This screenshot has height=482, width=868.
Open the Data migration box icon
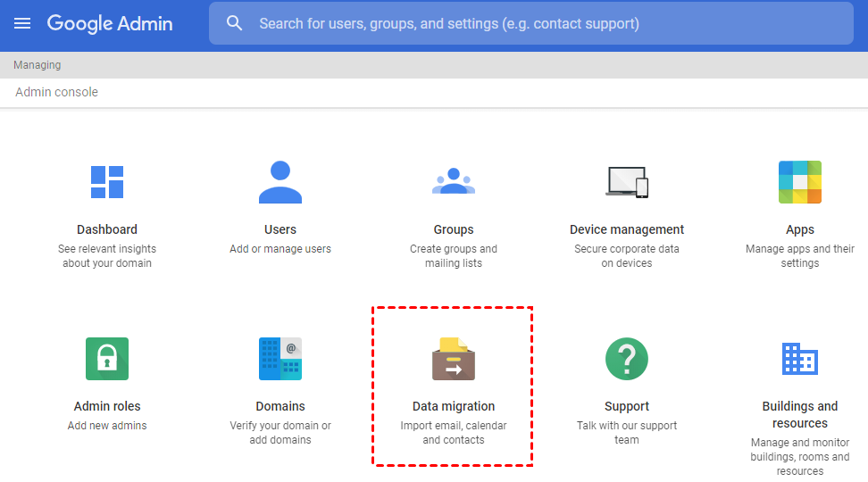454,359
